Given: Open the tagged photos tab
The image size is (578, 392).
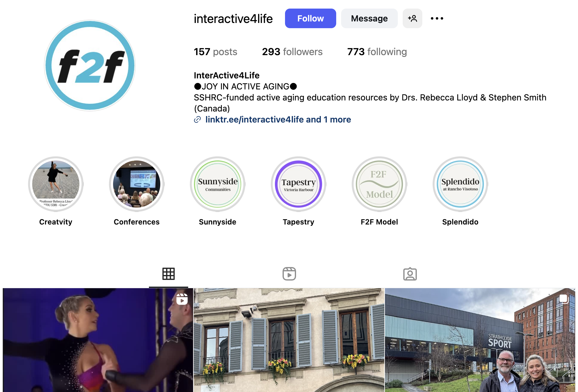Looking at the screenshot, I should (x=410, y=274).
